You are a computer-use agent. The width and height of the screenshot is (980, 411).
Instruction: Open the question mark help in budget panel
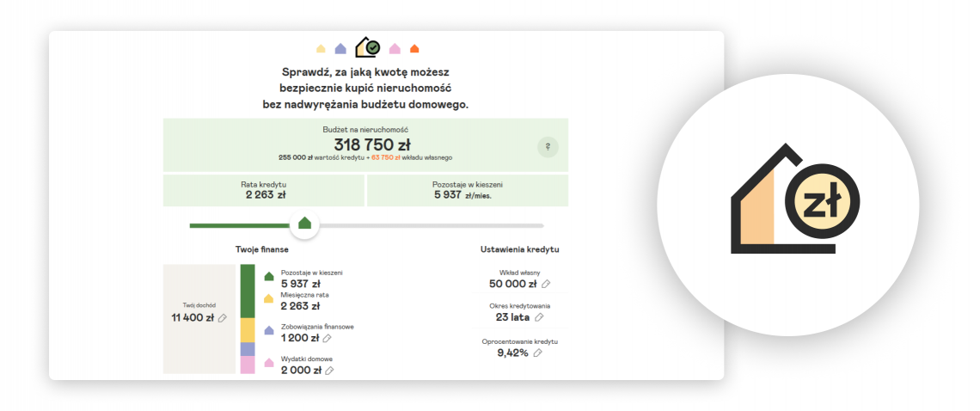(x=548, y=147)
